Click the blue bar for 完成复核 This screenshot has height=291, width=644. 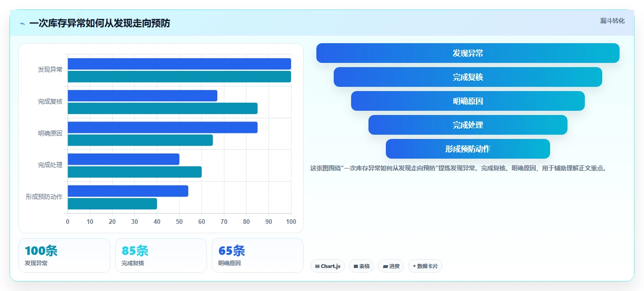[x=142, y=96]
